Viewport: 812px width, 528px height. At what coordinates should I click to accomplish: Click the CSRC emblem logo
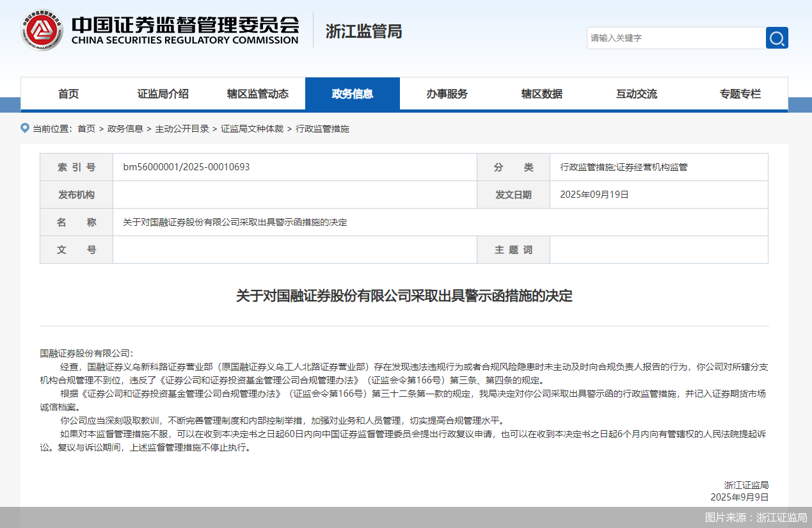click(42, 29)
